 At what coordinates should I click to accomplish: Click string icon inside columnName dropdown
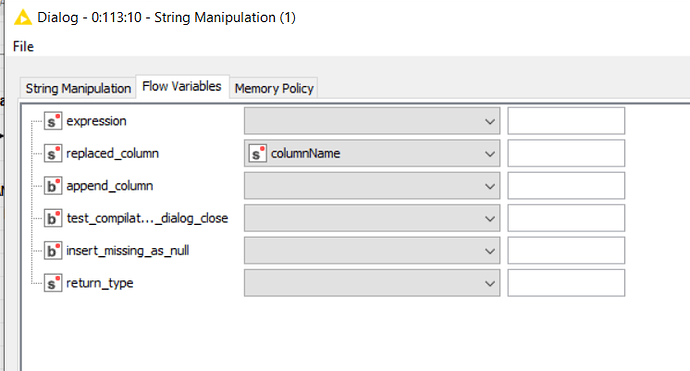tap(258, 154)
